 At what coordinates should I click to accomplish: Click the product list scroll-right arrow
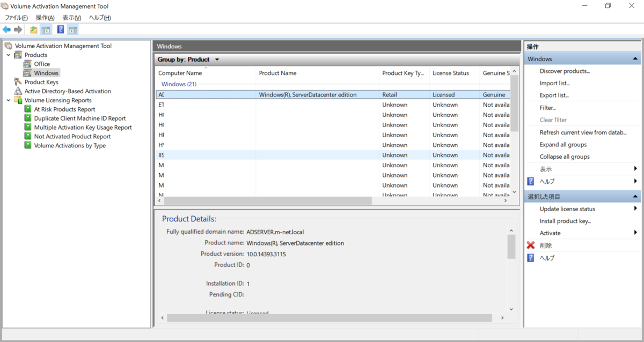pos(506,200)
